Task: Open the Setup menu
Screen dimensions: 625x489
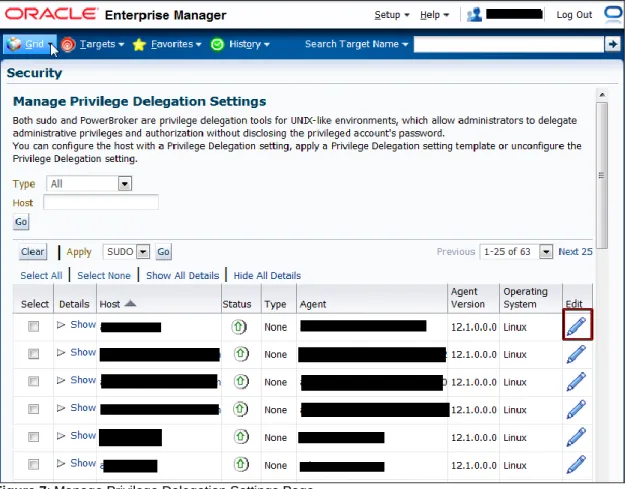Action: coord(392,15)
